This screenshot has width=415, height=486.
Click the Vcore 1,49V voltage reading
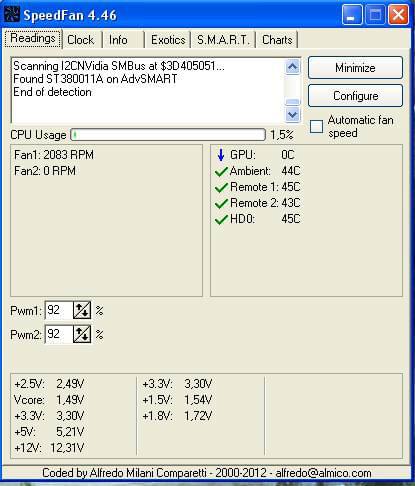(49, 400)
